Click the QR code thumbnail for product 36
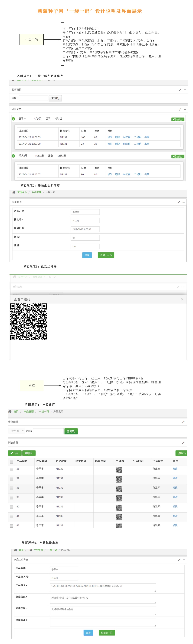The height and width of the screenshot is (644, 193). click(119, 470)
